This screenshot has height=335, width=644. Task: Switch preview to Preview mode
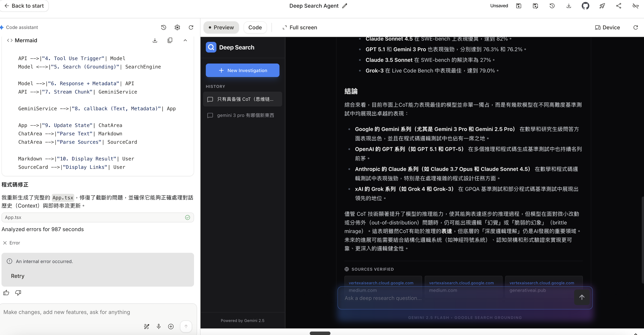221,27
